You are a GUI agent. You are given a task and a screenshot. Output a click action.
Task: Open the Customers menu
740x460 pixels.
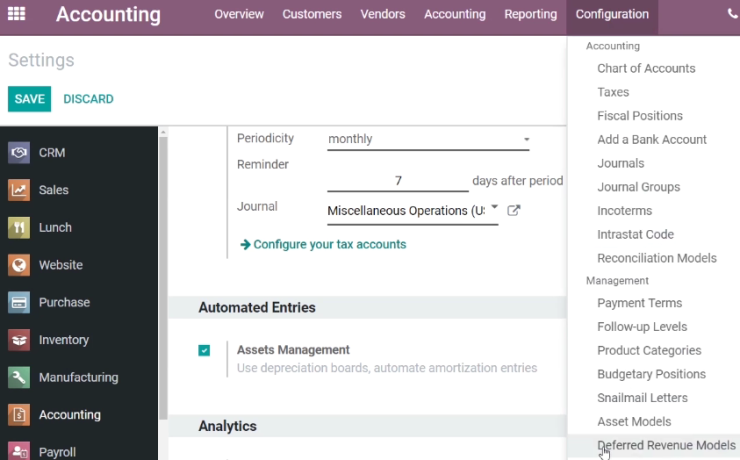pyautogui.click(x=312, y=14)
